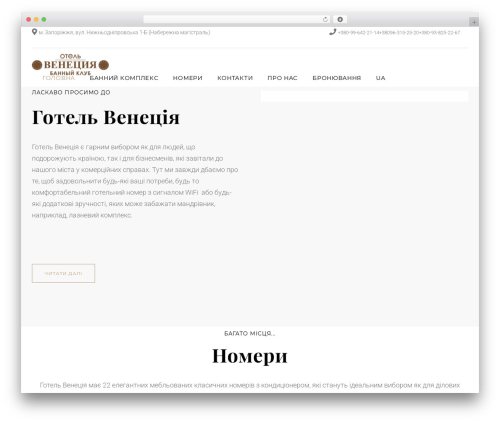Click the Багато місця subtitle
The image size is (500, 423).
pos(250,333)
